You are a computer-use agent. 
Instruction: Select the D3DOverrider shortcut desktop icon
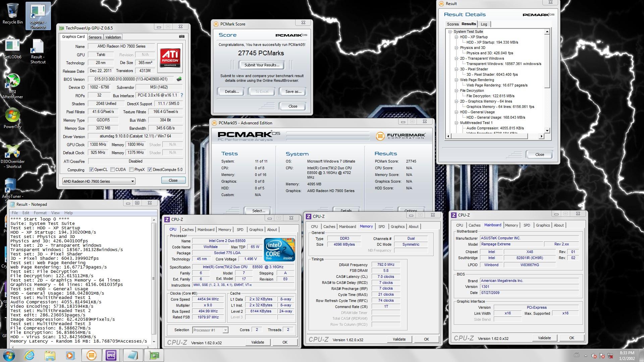tap(12, 157)
